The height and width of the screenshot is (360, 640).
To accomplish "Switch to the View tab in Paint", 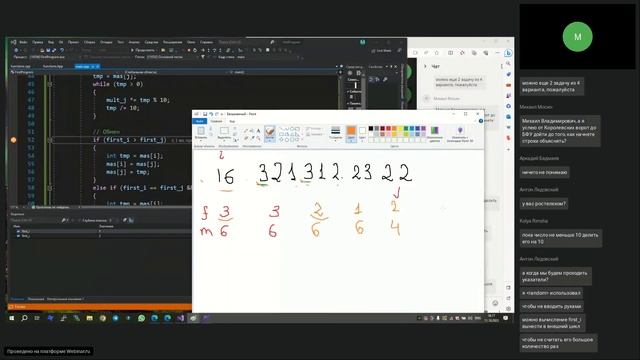I will [232, 121].
